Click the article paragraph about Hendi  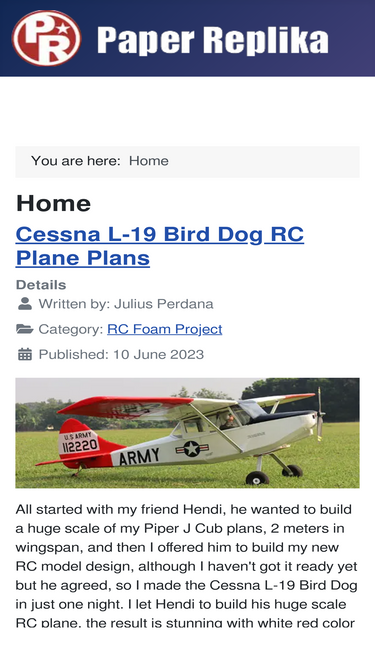[187, 566]
